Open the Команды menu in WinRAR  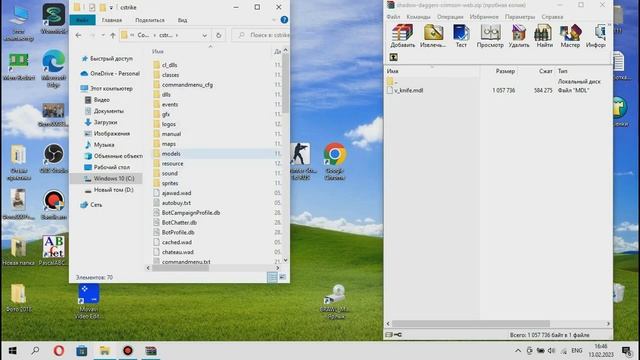tap(418, 17)
